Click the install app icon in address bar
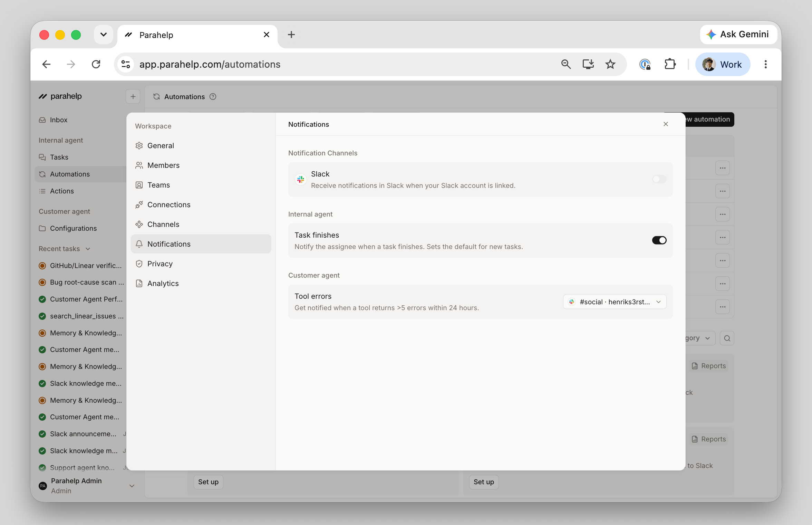812x525 pixels. [x=588, y=64]
